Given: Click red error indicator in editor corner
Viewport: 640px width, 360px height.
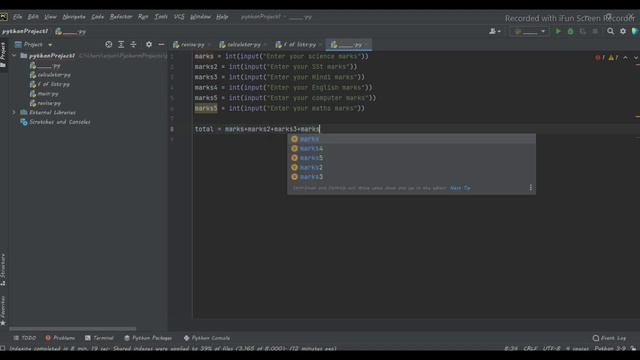Looking at the screenshot, I should coord(600,58).
